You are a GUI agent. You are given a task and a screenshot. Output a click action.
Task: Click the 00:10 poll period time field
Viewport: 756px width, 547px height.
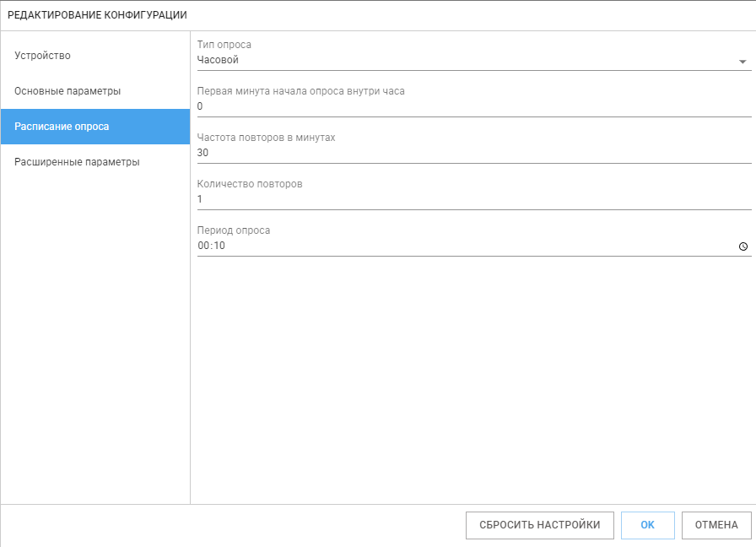[465, 246]
